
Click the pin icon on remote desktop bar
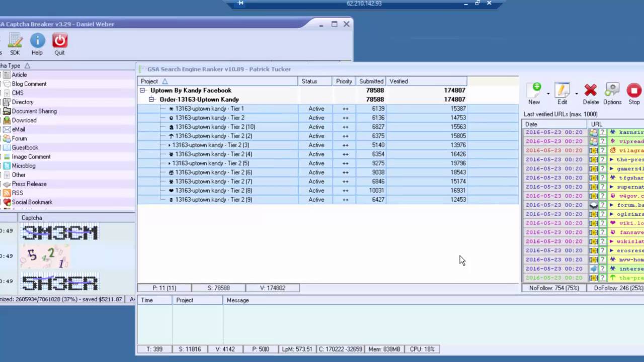coord(240,3)
